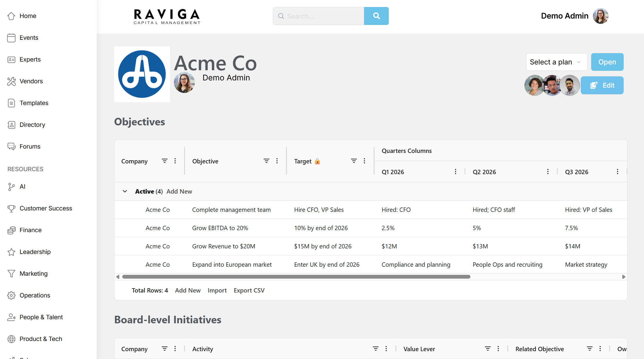Go to Leadership resources
This screenshot has height=359, width=644.
[x=35, y=252]
